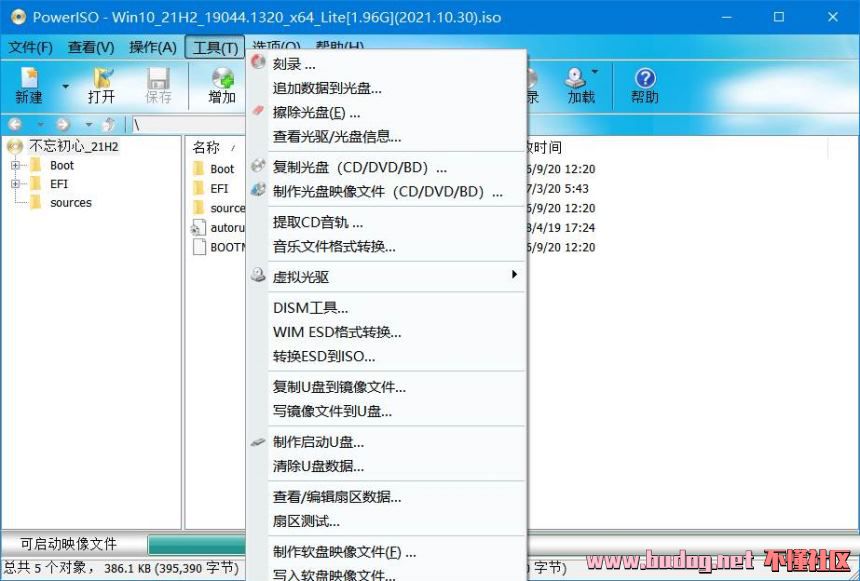Click the forward navigation arrow icon

click(64, 125)
